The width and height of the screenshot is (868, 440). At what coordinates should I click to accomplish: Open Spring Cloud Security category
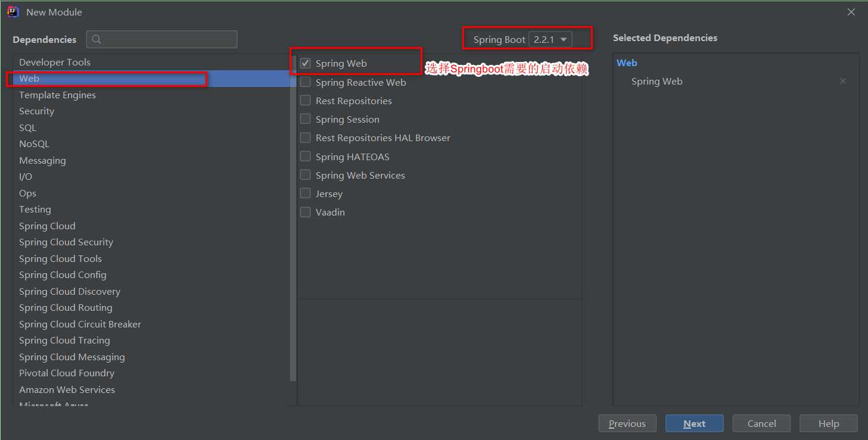pos(151,242)
